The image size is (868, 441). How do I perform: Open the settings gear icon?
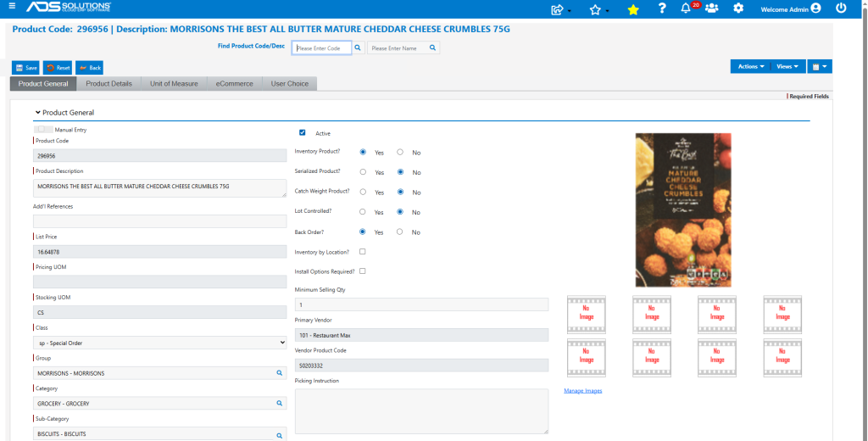pos(738,8)
